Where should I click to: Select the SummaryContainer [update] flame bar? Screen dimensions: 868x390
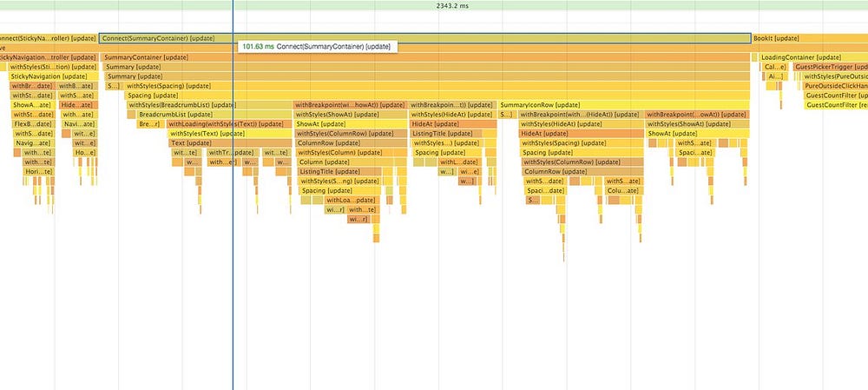coord(425,57)
